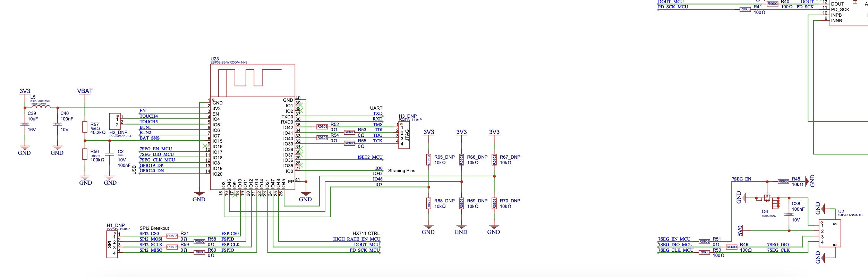Click the GPIO19_DP net label
Screen dimensions: 868x277
(151, 166)
